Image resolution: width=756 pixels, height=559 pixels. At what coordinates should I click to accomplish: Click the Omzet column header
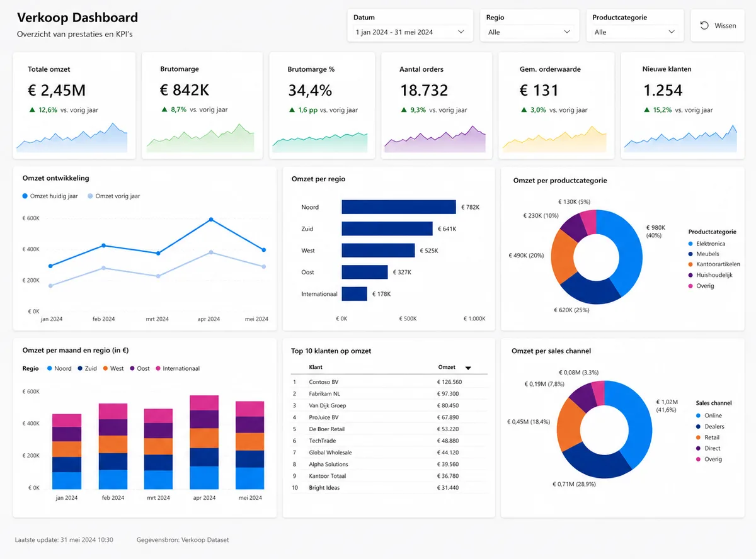click(447, 367)
